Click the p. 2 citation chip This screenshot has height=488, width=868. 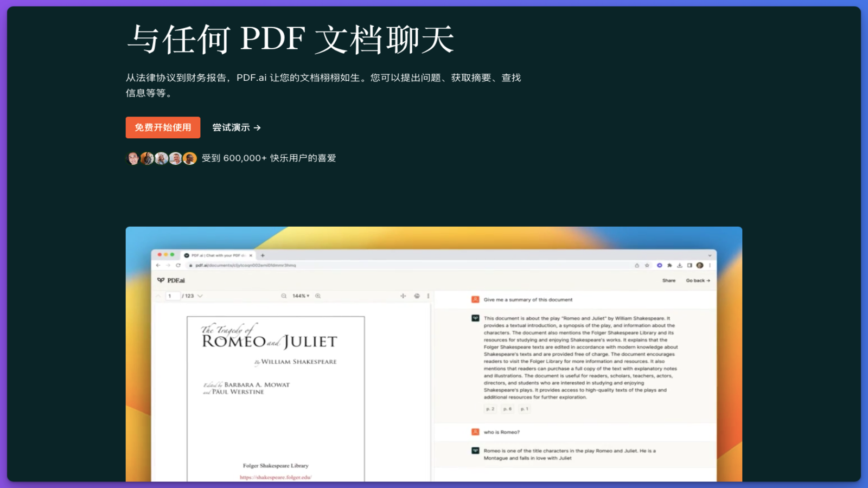490,408
